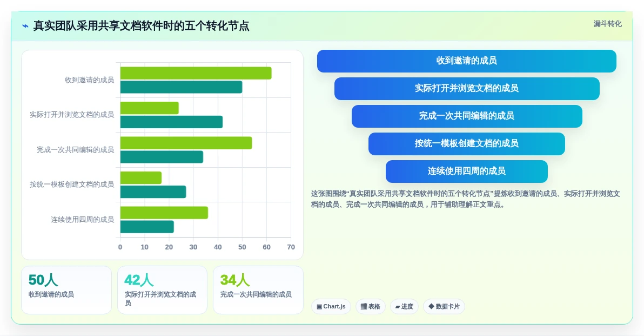The width and height of the screenshot is (644, 336).
Task: Click the x-axis tick value 30
Action: (193, 247)
